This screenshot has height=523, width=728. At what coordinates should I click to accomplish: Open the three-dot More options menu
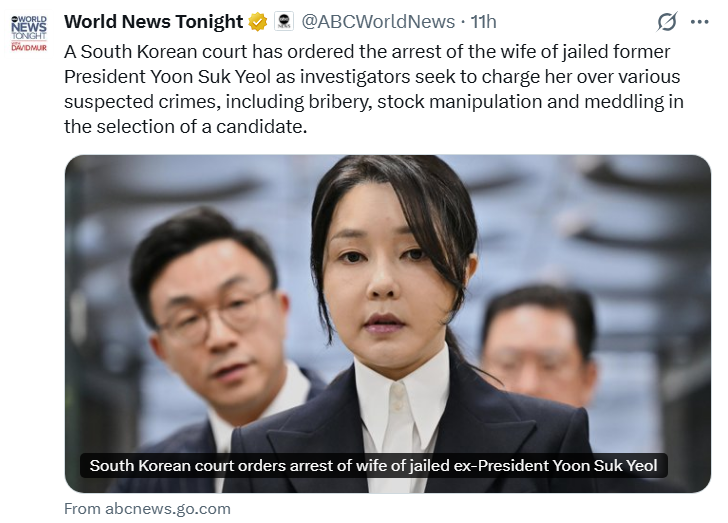(x=699, y=21)
